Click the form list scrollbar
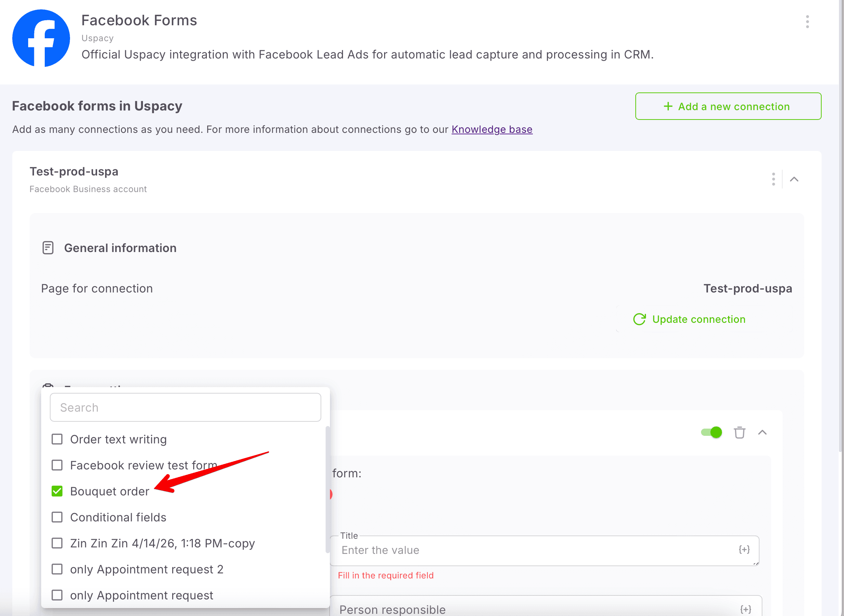The width and height of the screenshot is (844, 616). (327, 490)
